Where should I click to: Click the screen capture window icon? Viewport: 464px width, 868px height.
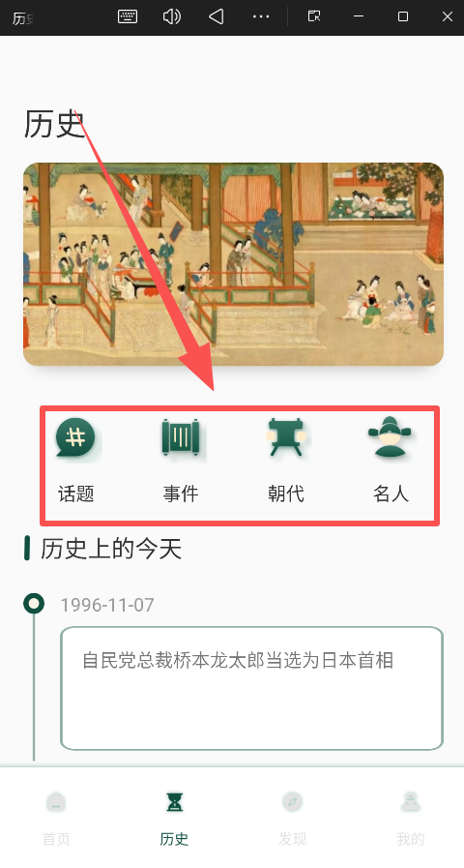coord(314,16)
